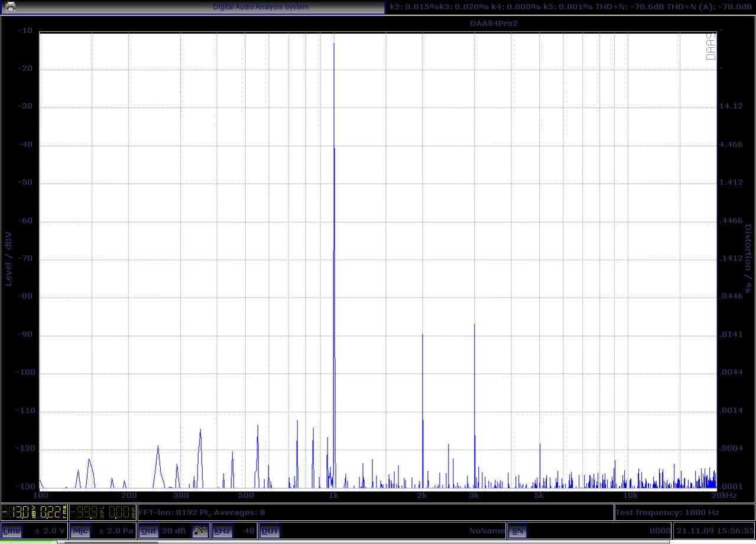Click the printer icon in the title bar
The image size is (756, 544).
[9, 7]
